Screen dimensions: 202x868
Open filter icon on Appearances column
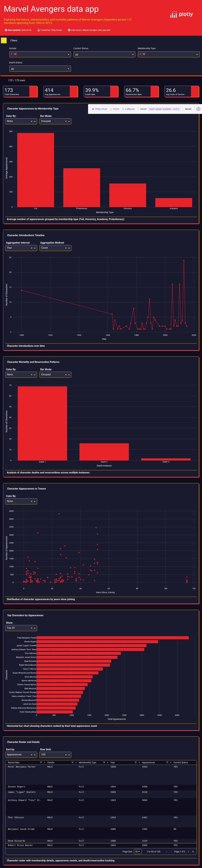point(167,762)
